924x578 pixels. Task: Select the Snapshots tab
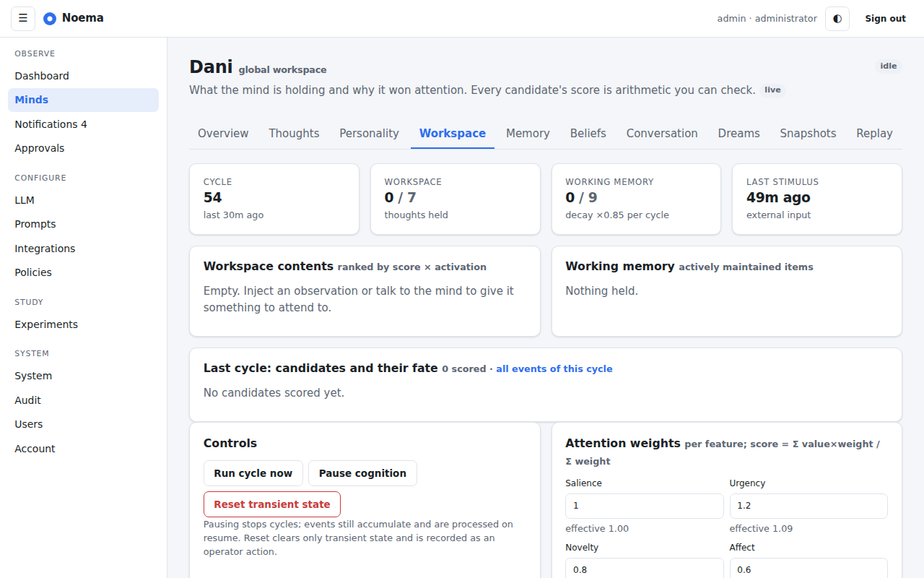pyautogui.click(x=808, y=134)
